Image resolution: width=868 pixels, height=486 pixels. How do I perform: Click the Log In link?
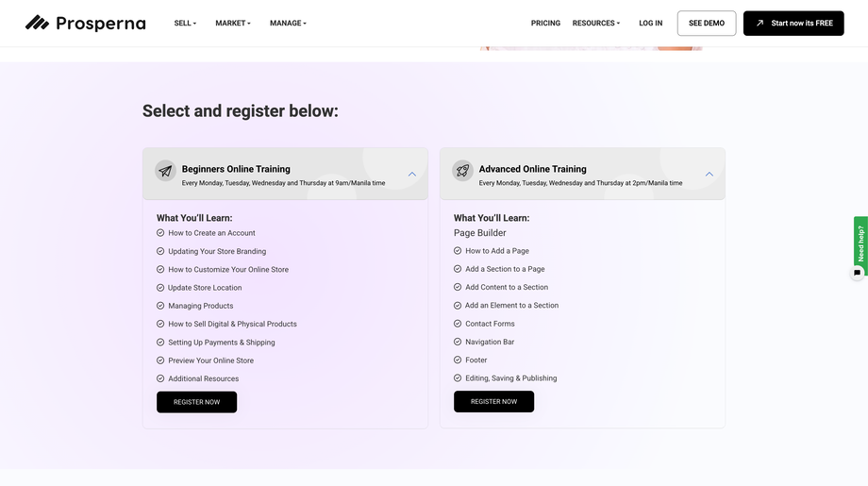[651, 23]
